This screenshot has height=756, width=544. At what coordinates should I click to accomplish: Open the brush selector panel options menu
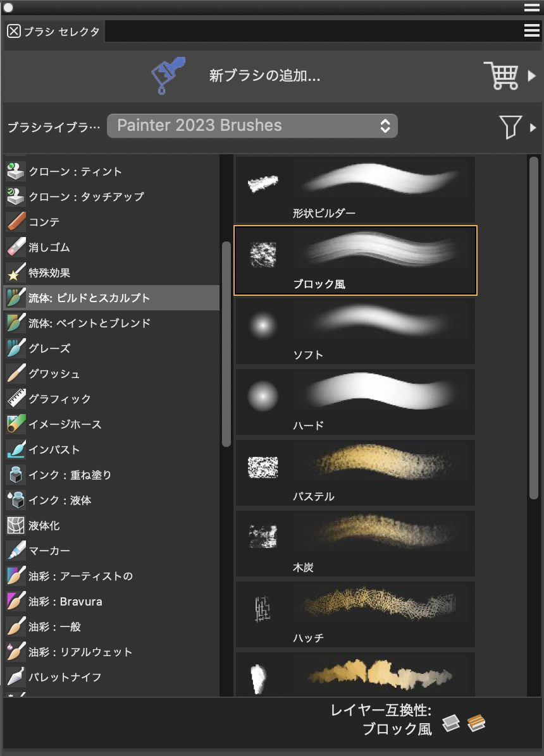(531, 30)
